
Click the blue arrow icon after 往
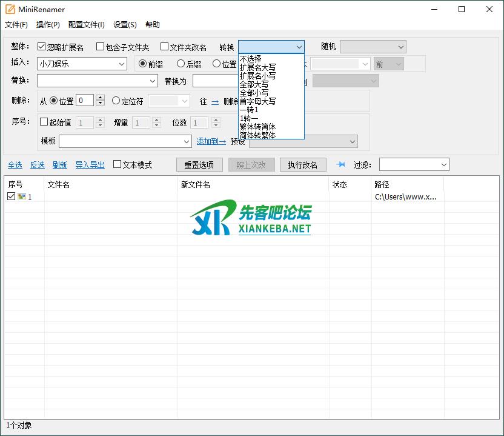(x=215, y=102)
